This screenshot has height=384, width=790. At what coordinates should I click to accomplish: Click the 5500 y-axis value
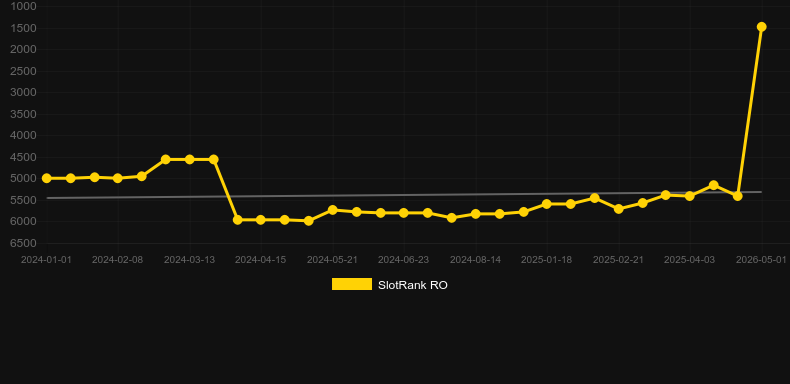[x=23, y=200]
